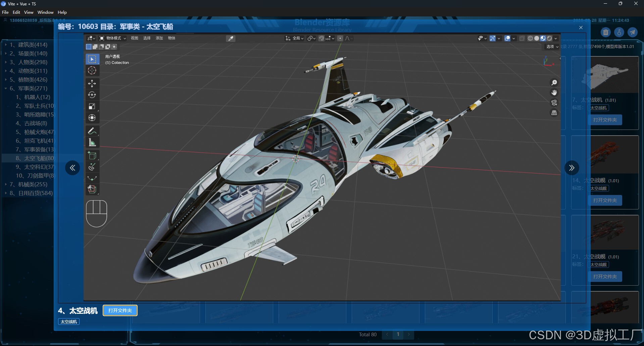The height and width of the screenshot is (346, 644).
Task: Click the eyedropper icon in viewport header
Action: [x=231, y=38]
